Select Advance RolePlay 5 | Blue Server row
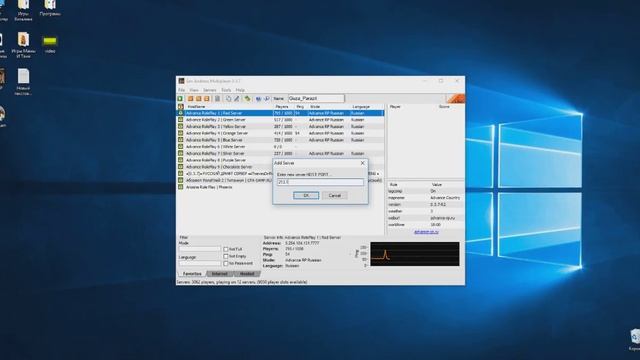Screen dimensions: 640x360 point(280,140)
